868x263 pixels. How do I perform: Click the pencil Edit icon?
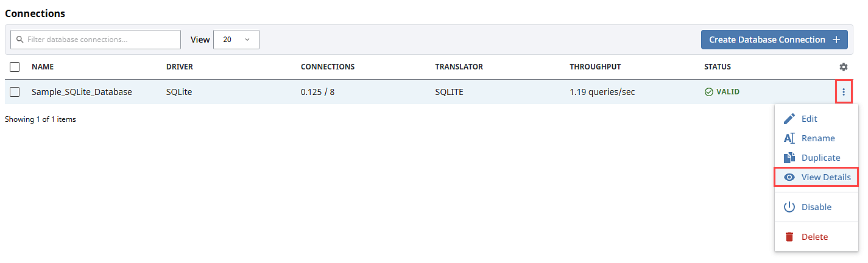[789, 119]
